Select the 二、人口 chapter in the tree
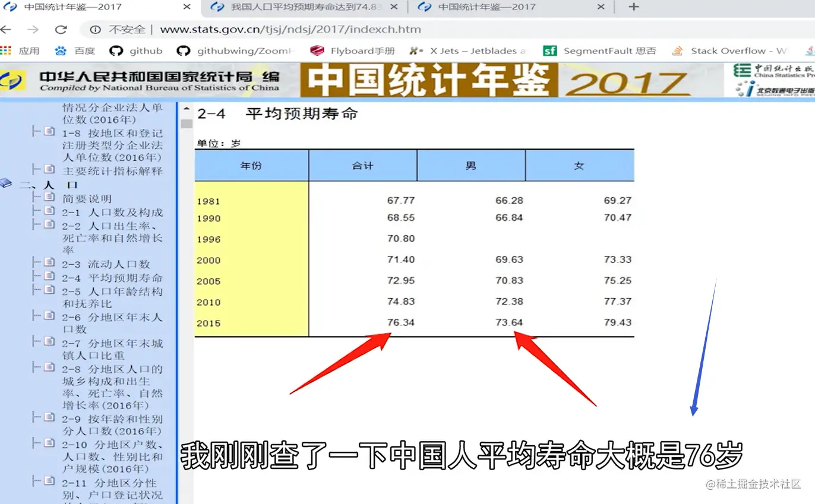815x504 pixels. point(49,185)
